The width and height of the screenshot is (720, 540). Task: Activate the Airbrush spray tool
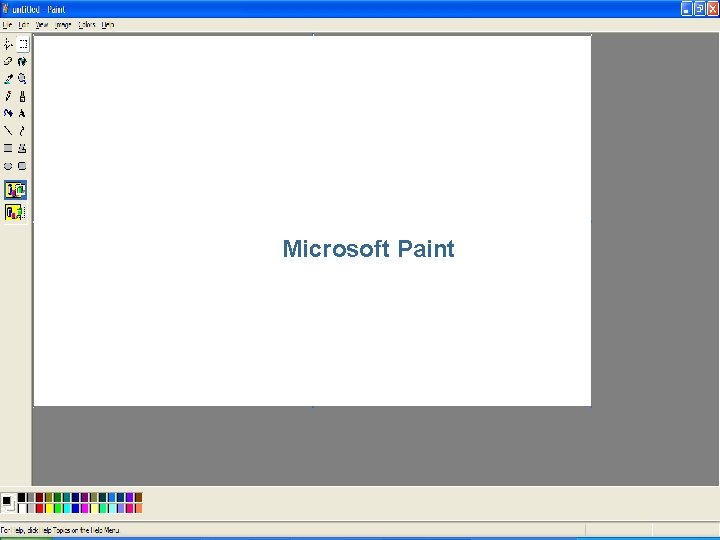pos(8,113)
